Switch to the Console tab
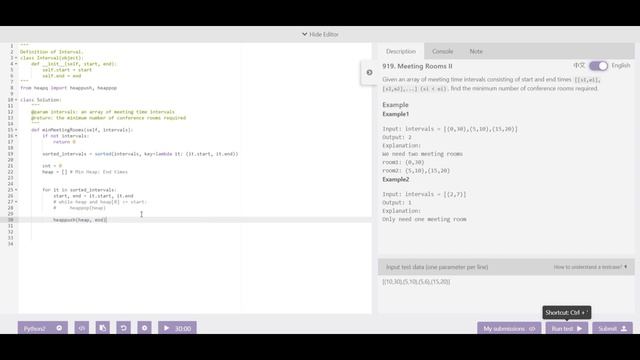Image resolution: width=640 pixels, height=360 pixels. coord(442,51)
